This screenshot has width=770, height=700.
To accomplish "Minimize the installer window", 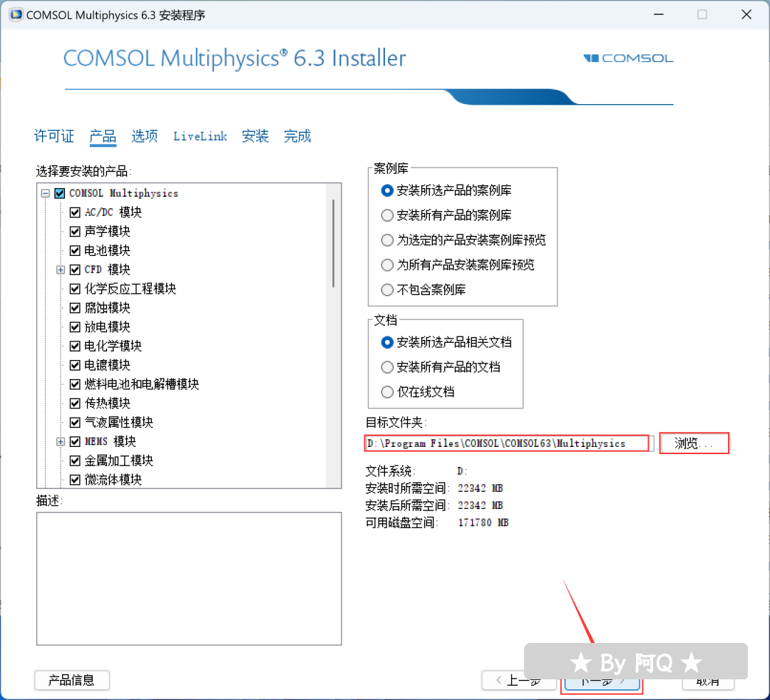I will tap(659, 15).
